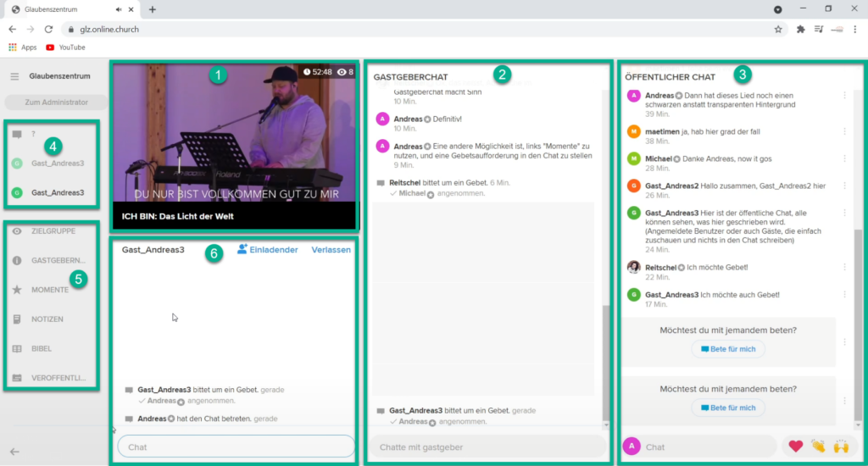Open options menu on Andreas' public message
The width and height of the screenshot is (868, 466).
(x=844, y=96)
